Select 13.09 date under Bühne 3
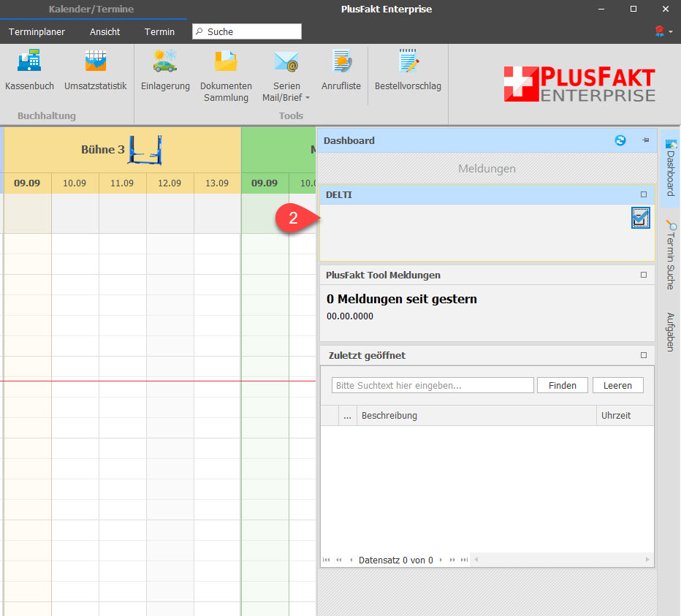Viewport: 681px width, 616px height. click(217, 183)
